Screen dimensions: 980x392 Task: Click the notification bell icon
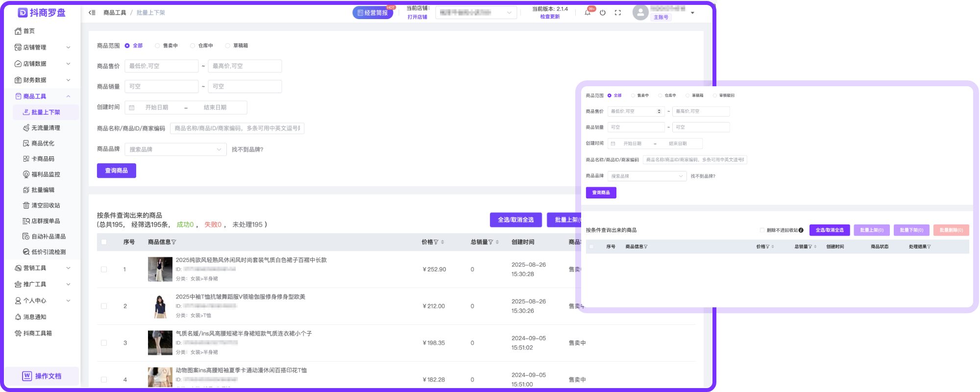[x=588, y=13]
